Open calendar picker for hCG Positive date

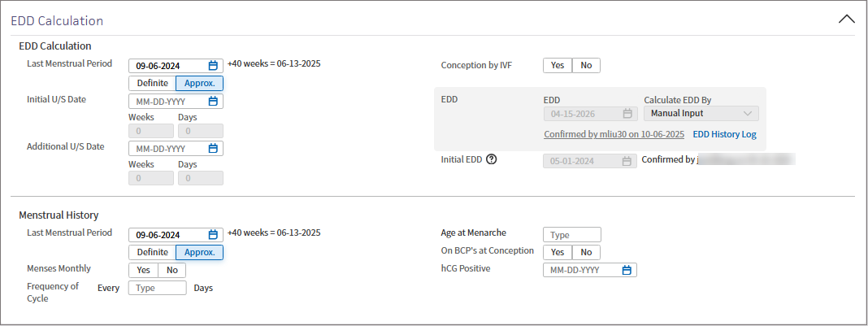(x=627, y=270)
